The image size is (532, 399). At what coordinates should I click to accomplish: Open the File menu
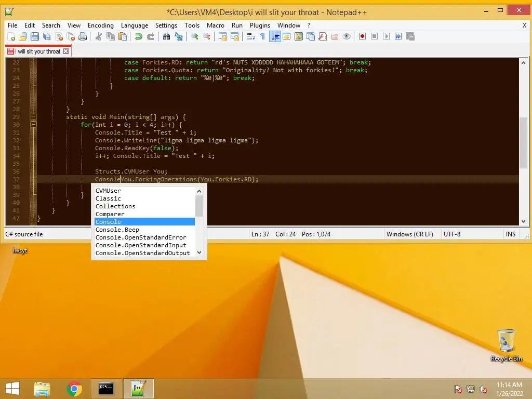(12, 25)
